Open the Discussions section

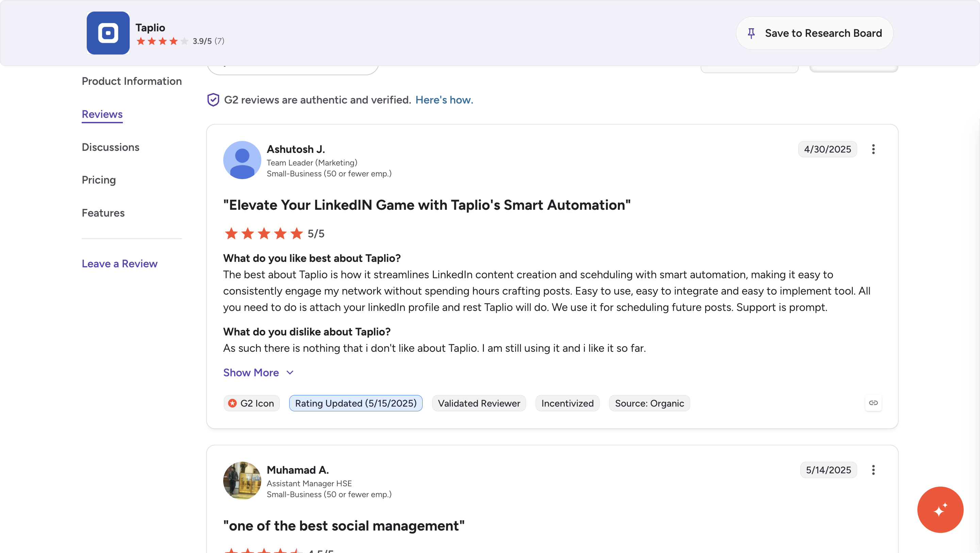click(x=111, y=147)
